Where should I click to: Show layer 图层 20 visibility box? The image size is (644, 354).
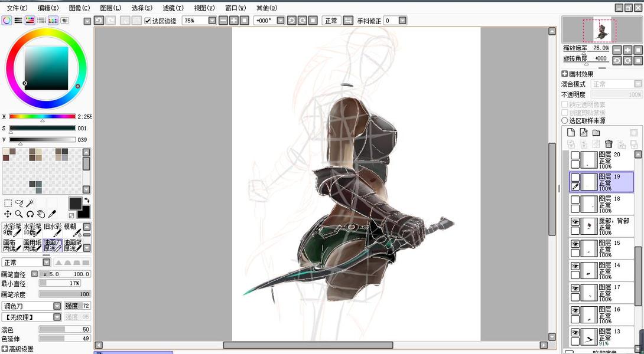[575, 155]
